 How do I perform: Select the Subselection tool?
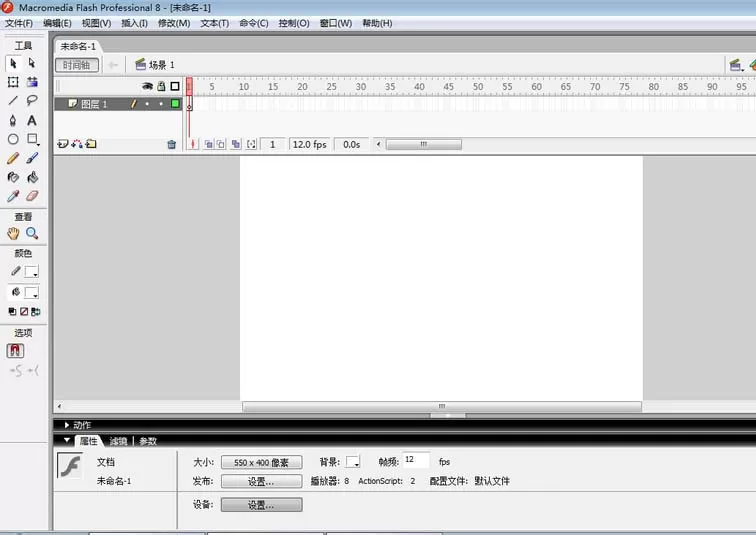[32, 63]
